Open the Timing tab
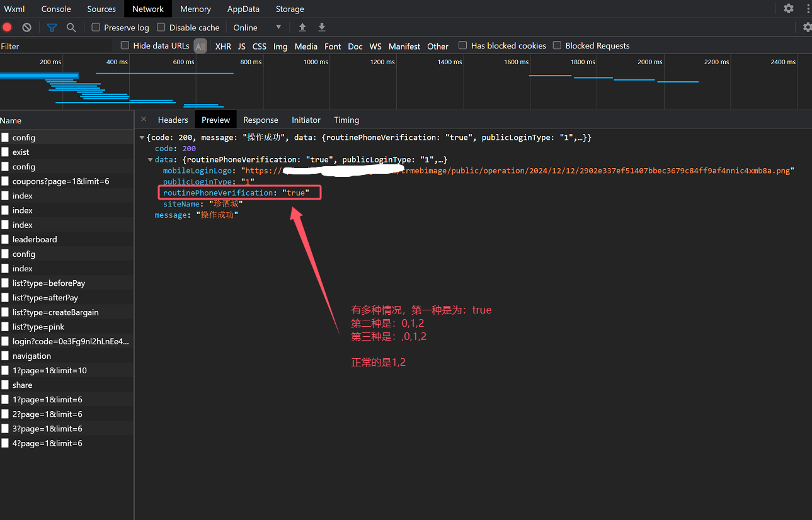The height and width of the screenshot is (520, 812). (x=346, y=120)
